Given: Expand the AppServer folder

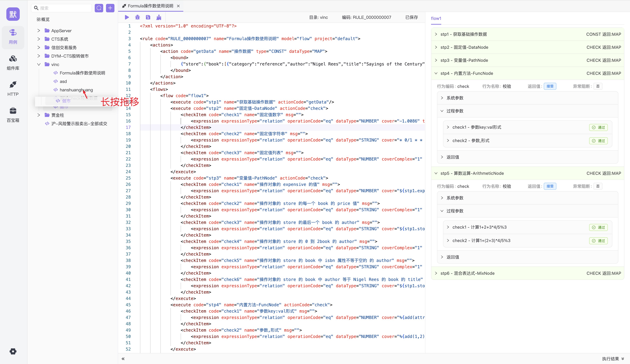Looking at the screenshot, I should (x=39, y=31).
